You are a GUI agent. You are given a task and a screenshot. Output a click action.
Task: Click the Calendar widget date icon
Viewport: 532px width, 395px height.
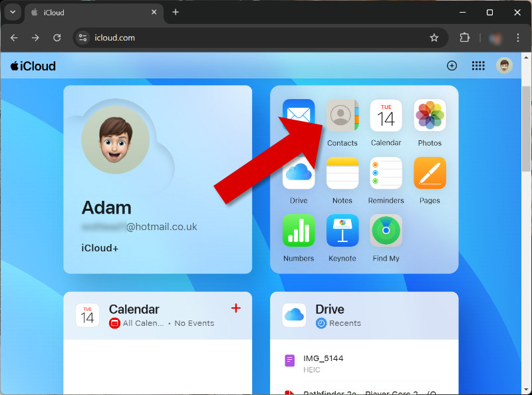click(x=87, y=315)
